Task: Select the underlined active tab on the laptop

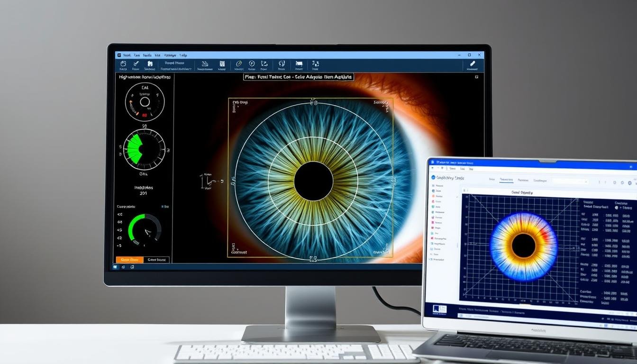Action: [506, 180]
